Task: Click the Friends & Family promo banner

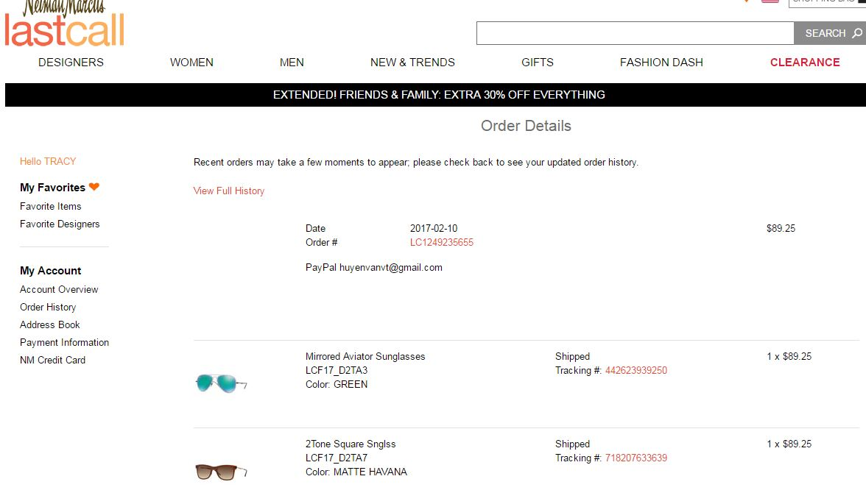Action: coord(439,95)
